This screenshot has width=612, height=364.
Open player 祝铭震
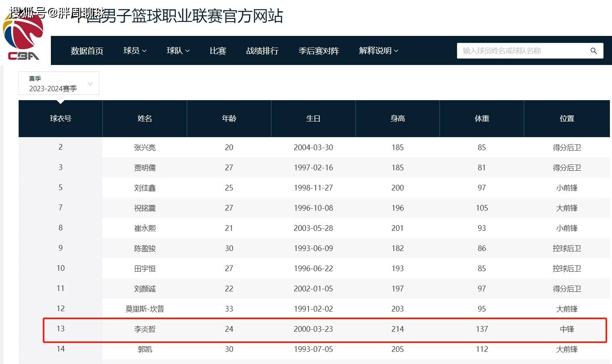[145, 208]
